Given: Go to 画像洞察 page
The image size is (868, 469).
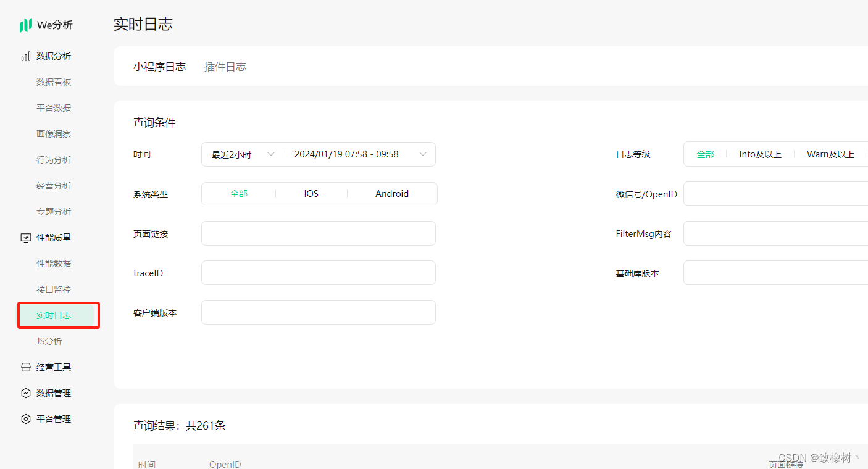Looking at the screenshot, I should click(54, 134).
